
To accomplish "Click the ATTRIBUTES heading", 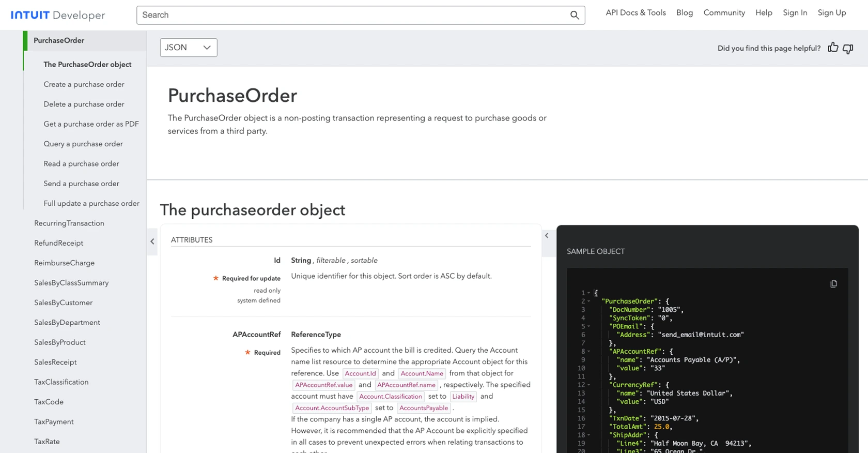I will [x=192, y=240].
